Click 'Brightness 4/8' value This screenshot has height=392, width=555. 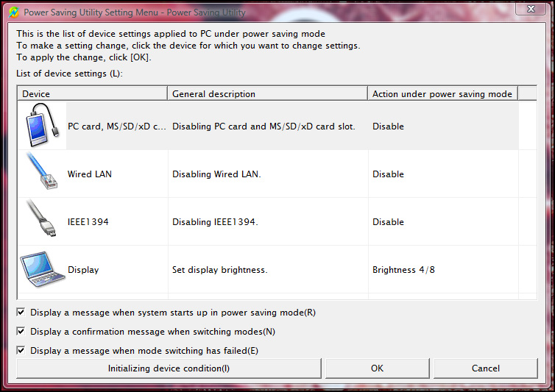click(x=403, y=270)
